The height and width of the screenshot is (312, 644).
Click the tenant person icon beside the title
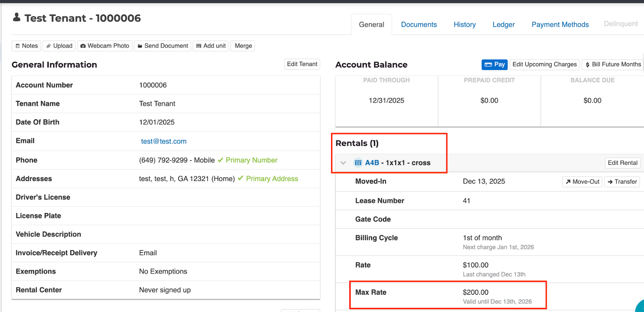pos(17,17)
